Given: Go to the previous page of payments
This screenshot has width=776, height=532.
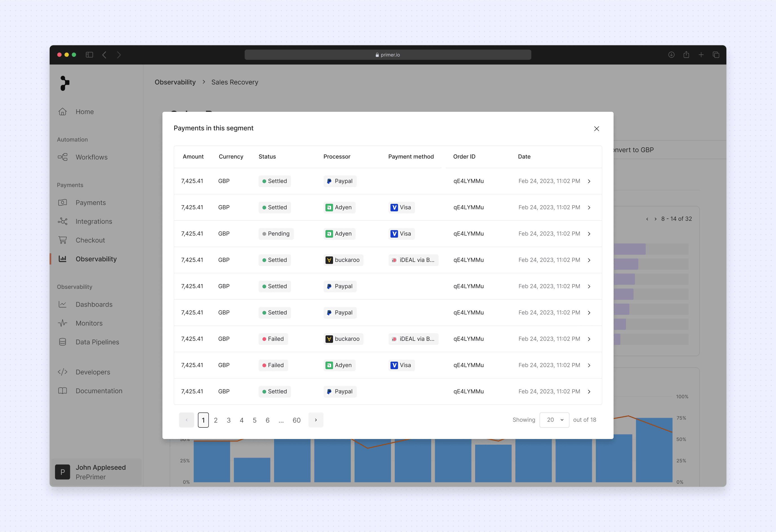Looking at the screenshot, I should (186, 420).
